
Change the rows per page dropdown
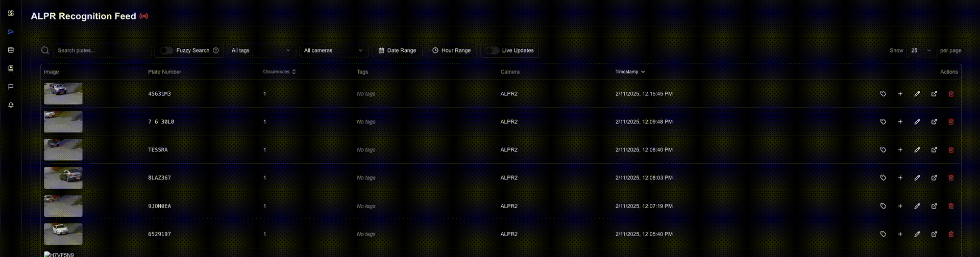pyautogui.click(x=921, y=50)
